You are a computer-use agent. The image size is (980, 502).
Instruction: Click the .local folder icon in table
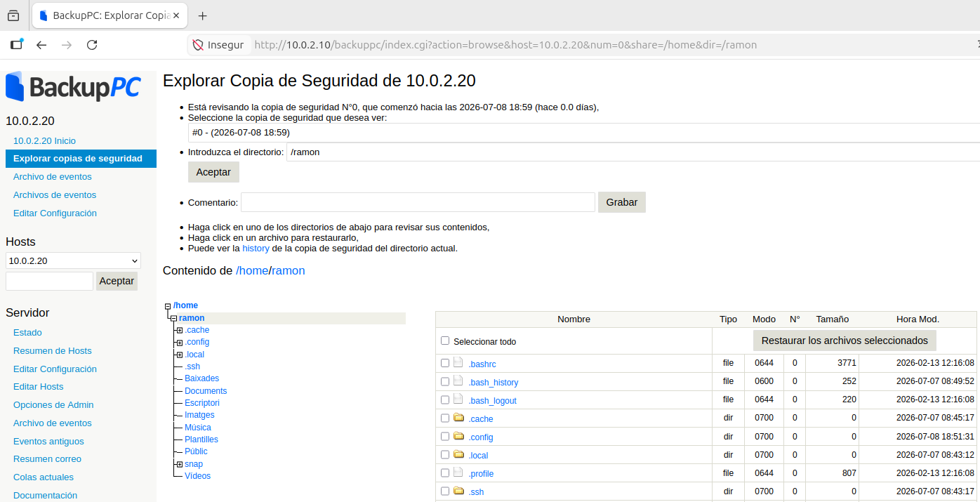458,454
